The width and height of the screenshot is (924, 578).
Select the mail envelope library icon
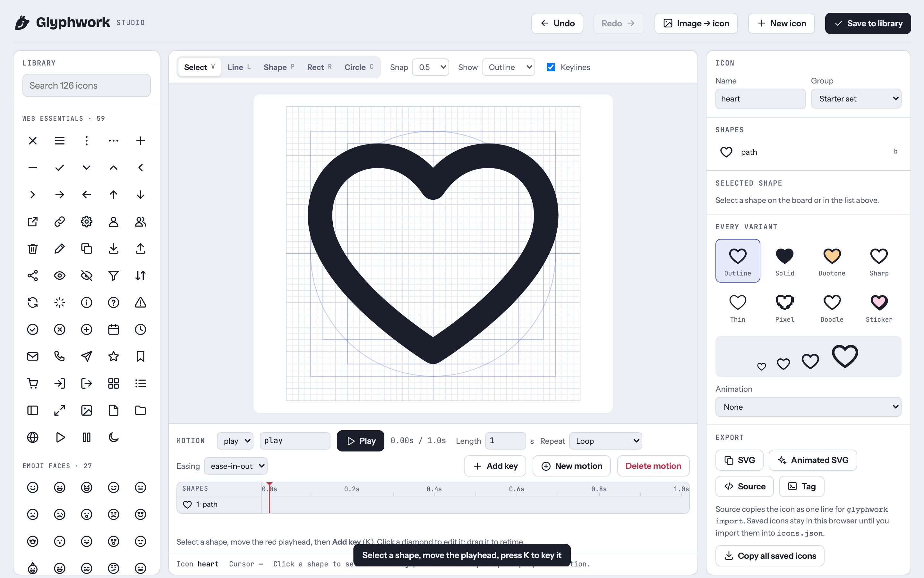pos(33,357)
